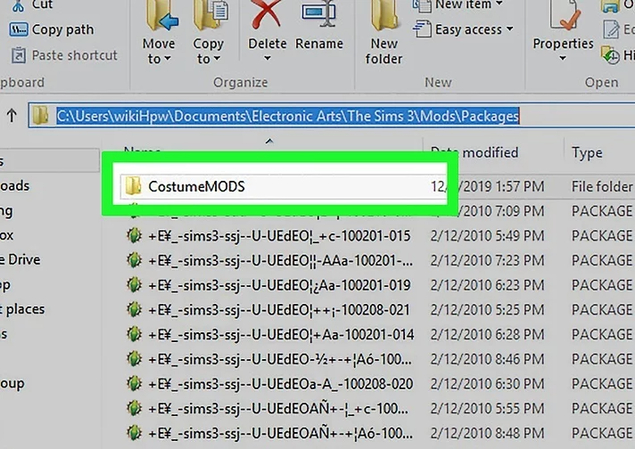Open the Delete dropdown arrow
The height and width of the screenshot is (449, 635).
tap(267, 58)
